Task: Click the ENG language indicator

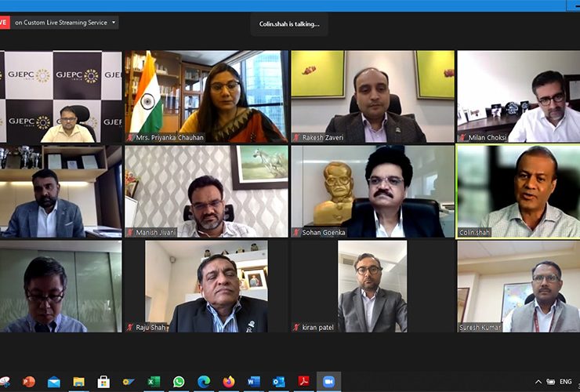Action: [565, 382]
